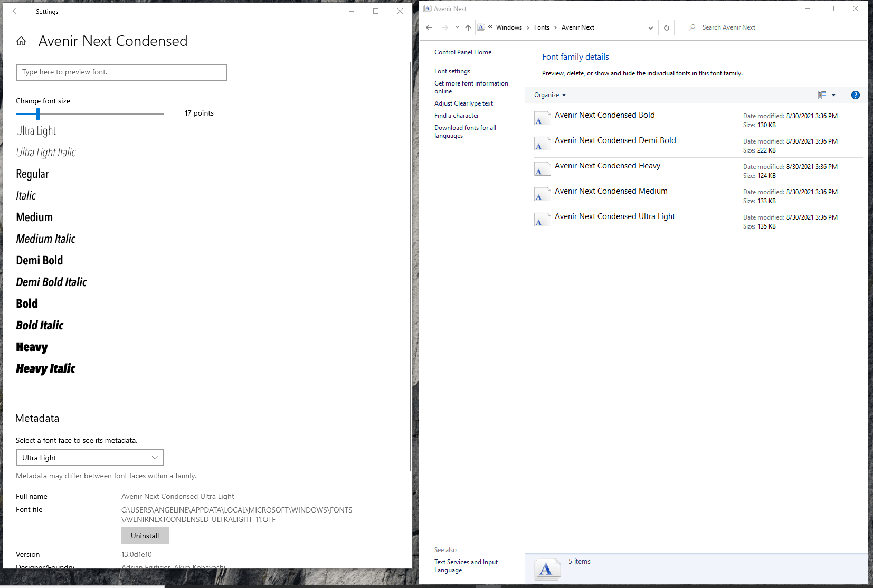The width and height of the screenshot is (873, 588).
Task: Open the Organize menu
Action: (550, 95)
